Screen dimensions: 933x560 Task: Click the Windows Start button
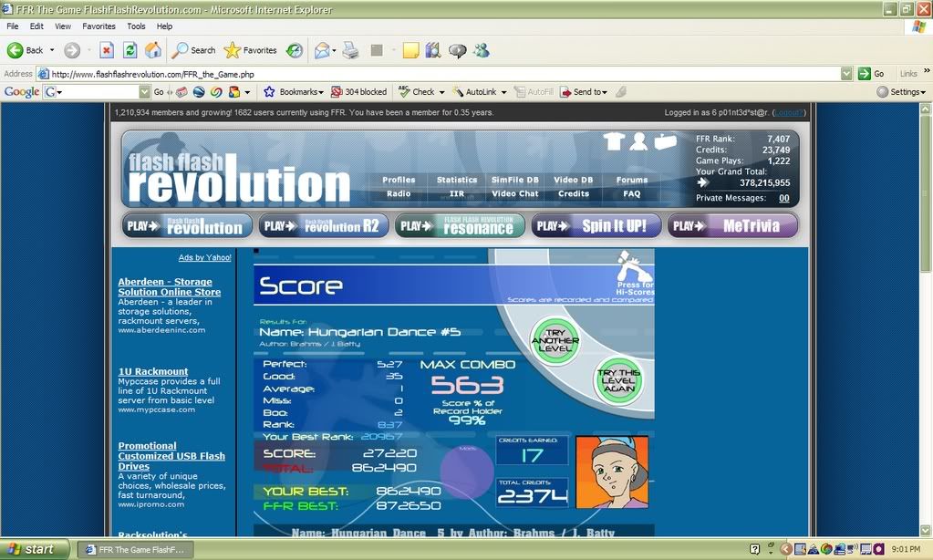pos(32,549)
